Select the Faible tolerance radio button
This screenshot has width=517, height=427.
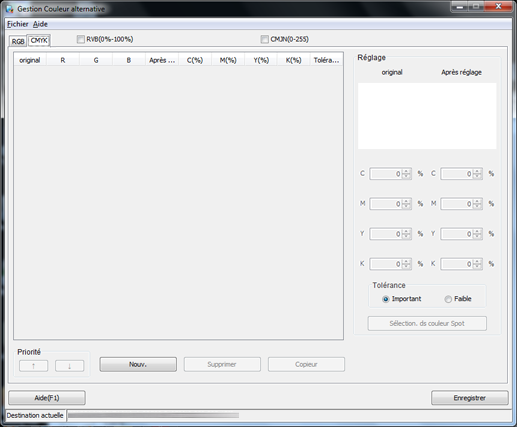pos(448,299)
